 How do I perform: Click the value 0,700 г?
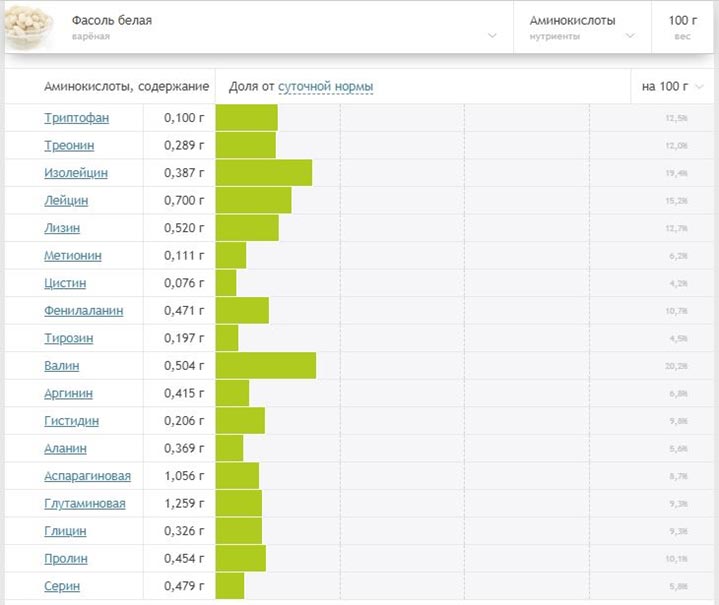[184, 200]
